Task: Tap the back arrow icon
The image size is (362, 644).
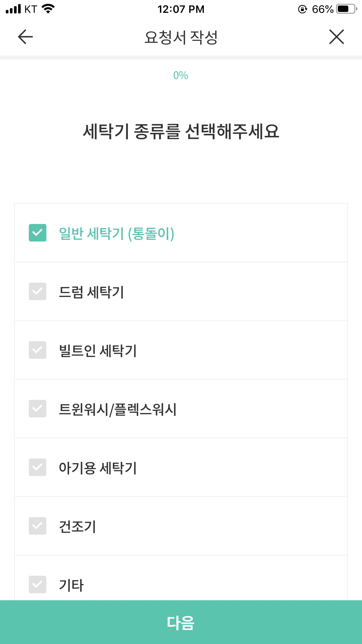Action: point(25,37)
